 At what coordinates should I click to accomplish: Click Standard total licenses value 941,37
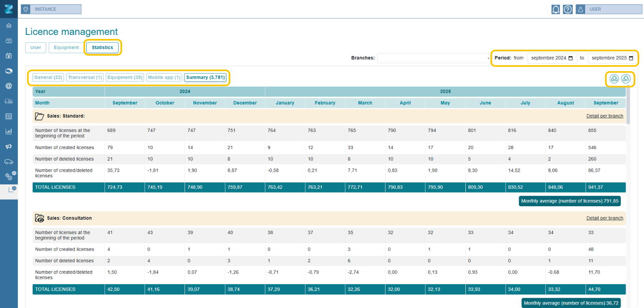point(595,187)
